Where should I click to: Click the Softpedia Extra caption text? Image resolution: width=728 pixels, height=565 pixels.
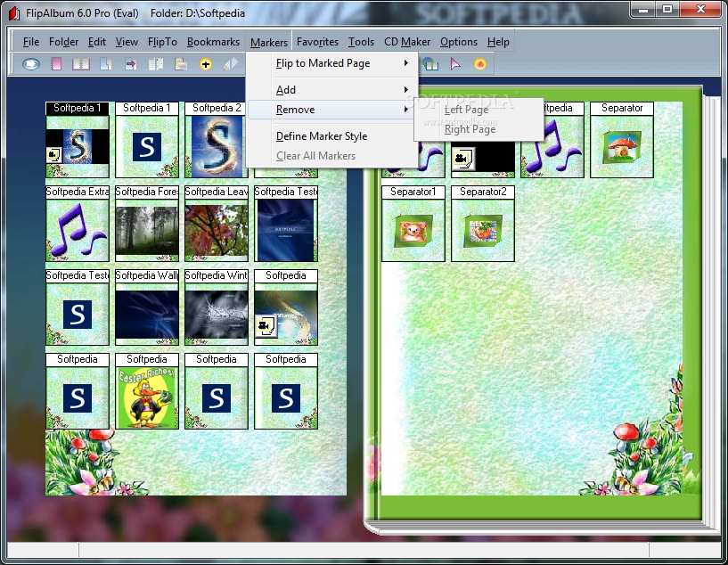(78, 192)
